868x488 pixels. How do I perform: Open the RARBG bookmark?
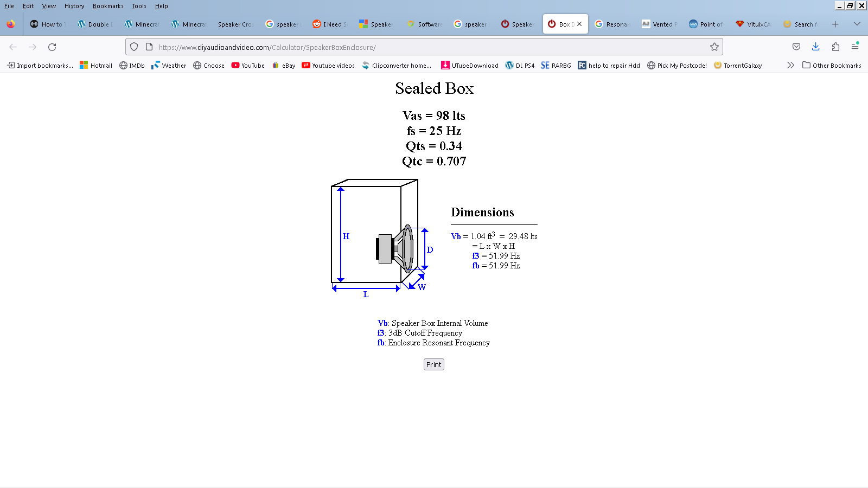[x=556, y=65]
